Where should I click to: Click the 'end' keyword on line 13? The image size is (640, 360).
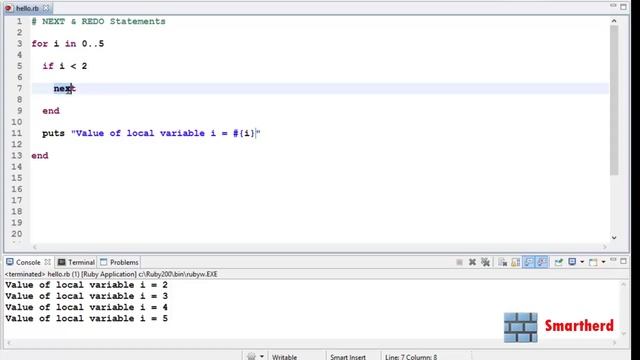point(40,156)
